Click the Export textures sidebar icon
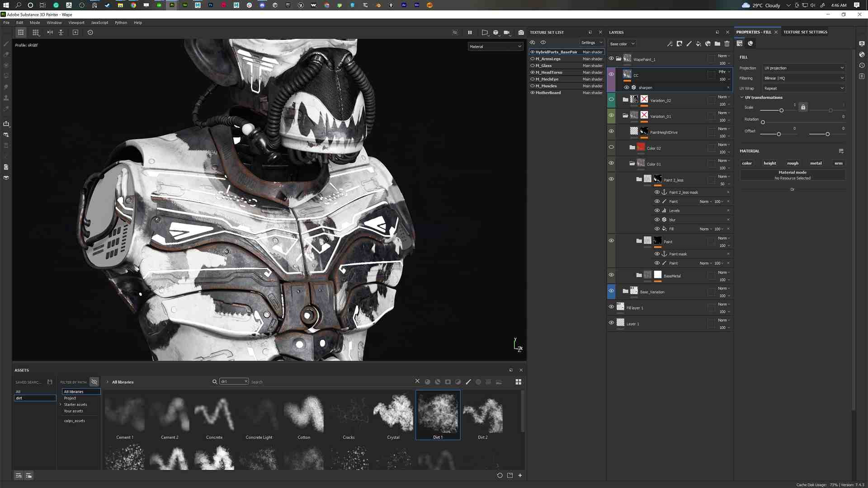The height and width of the screenshot is (488, 868). pos(6,124)
